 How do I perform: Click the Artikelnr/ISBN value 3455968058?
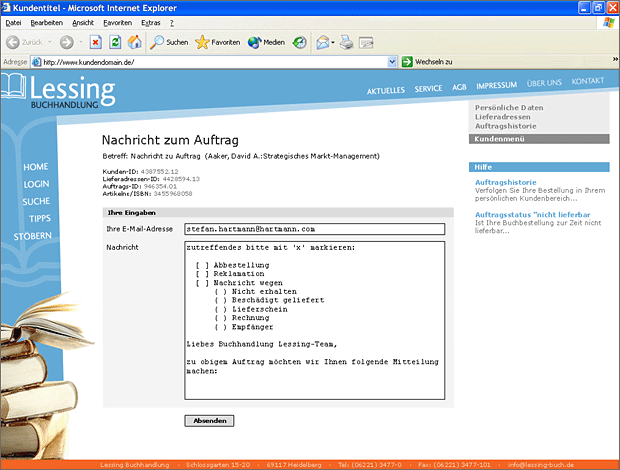point(173,194)
